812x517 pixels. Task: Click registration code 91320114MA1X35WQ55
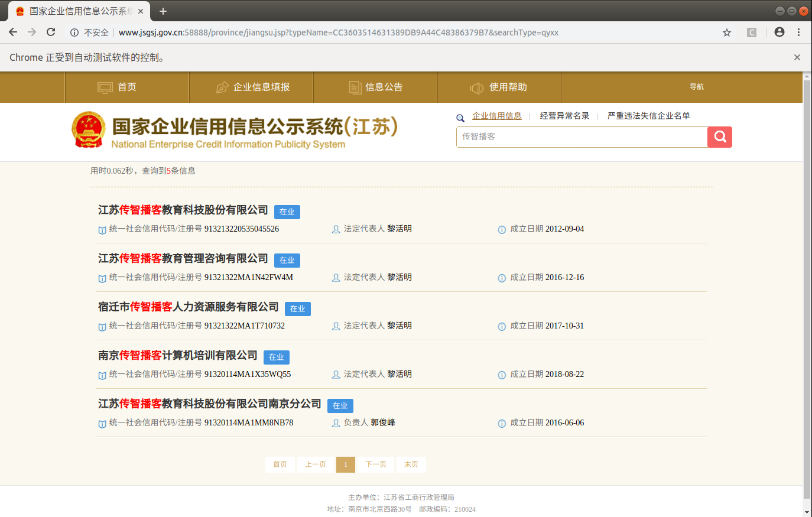pyautogui.click(x=248, y=374)
